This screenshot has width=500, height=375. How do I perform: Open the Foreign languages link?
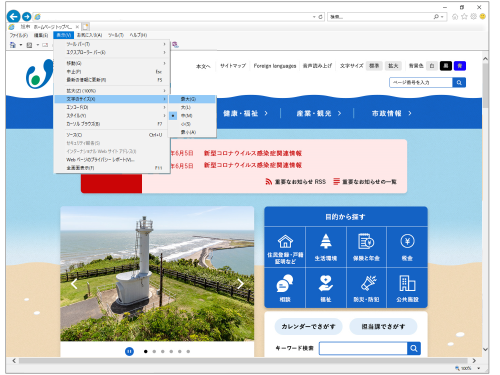[275, 66]
